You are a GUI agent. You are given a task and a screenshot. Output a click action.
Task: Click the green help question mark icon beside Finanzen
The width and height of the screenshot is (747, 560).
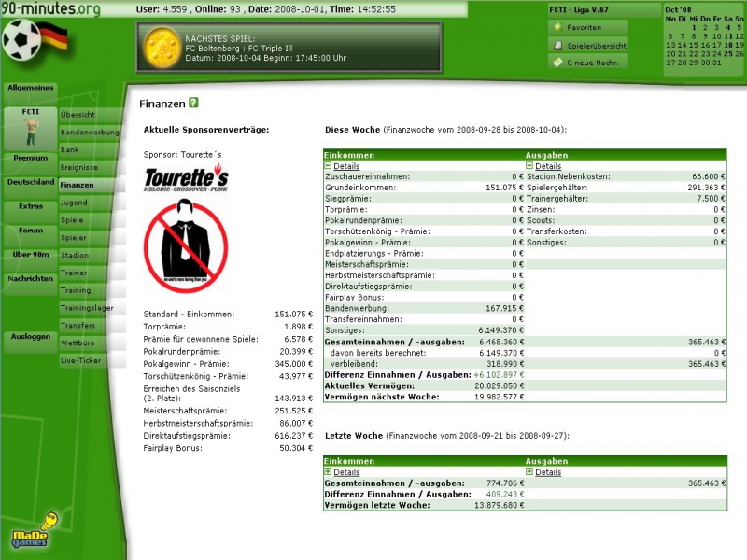[x=193, y=103]
